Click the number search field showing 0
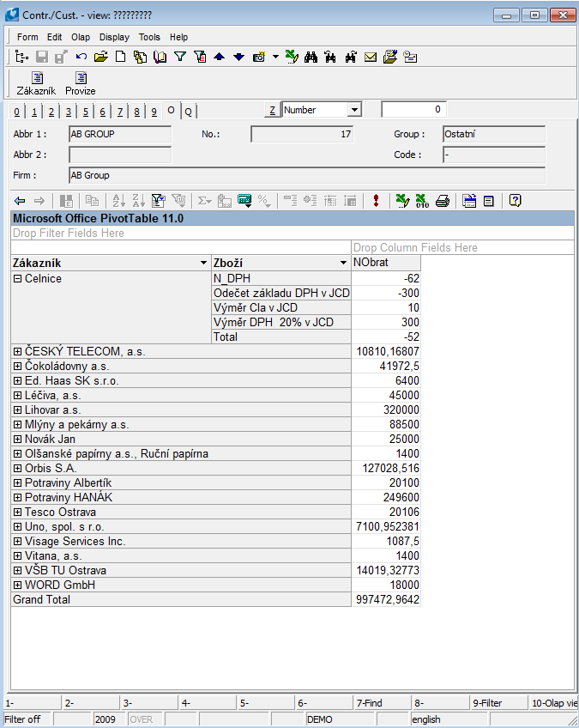The height and width of the screenshot is (728, 579). coord(413,110)
